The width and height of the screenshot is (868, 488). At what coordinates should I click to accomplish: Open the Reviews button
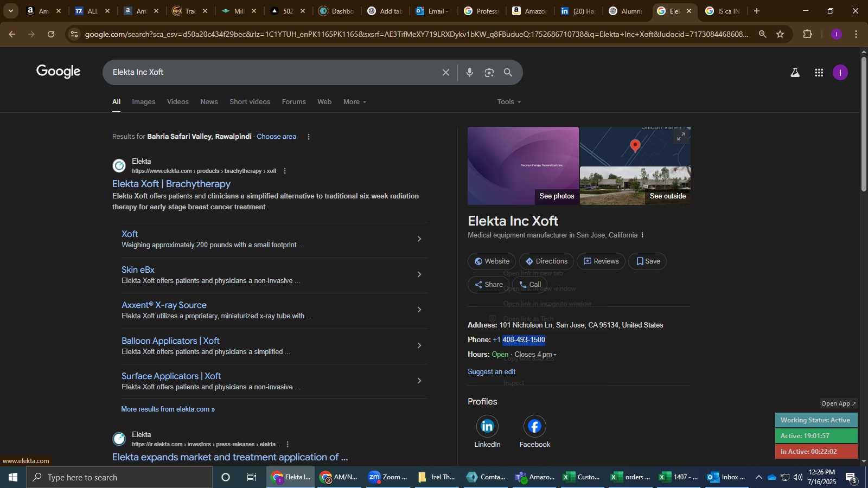point(601,261)
